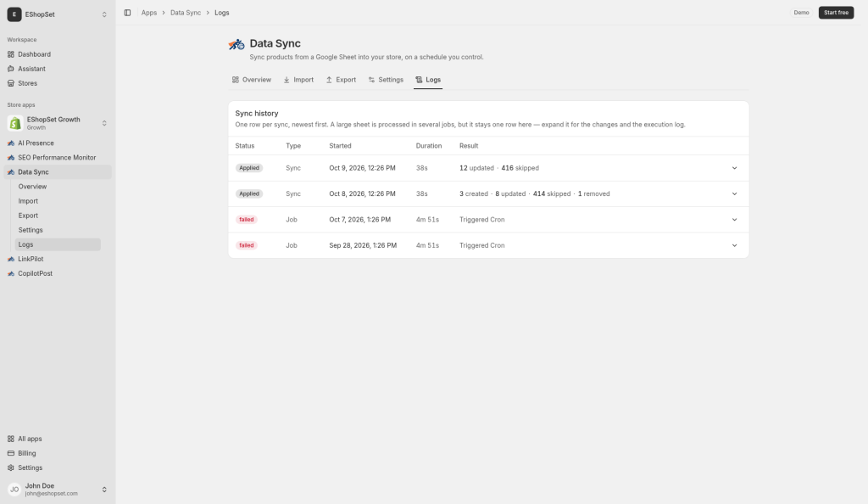Click the Applied badge for Oct 8

coord(249,193)
